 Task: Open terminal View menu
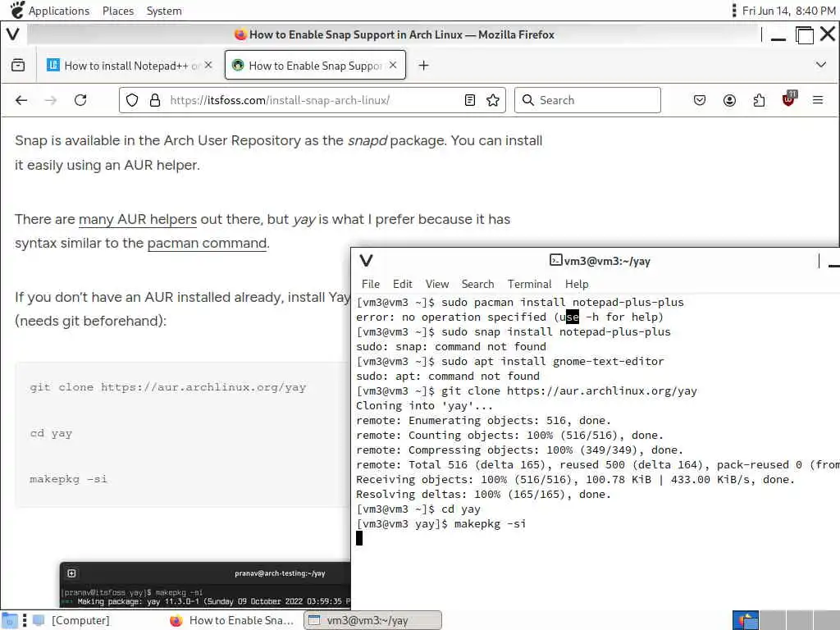pyautogui.click(x=437, y=284)
